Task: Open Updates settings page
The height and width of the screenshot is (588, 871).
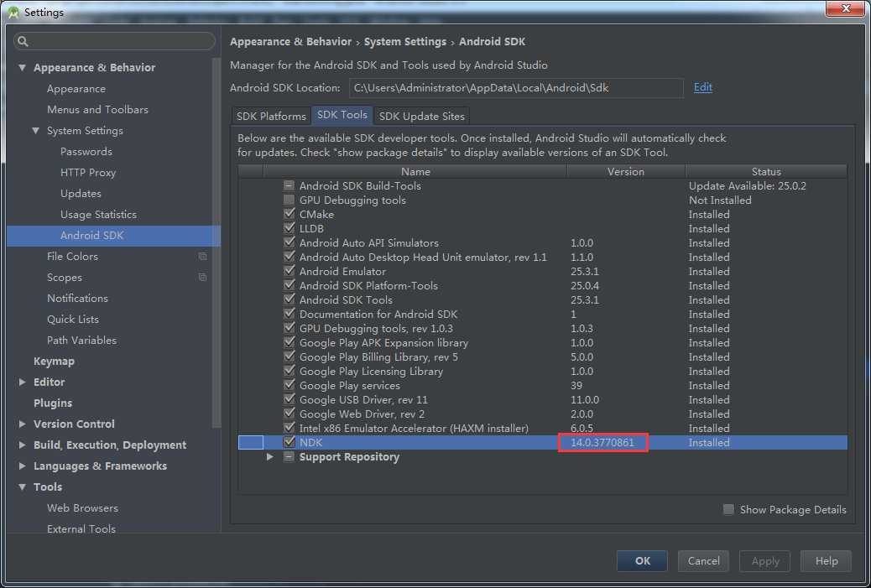Action: [81, 193]
